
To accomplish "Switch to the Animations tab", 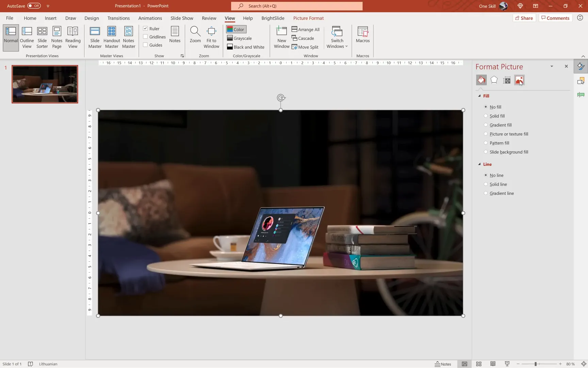I will [x=150, y=18].
